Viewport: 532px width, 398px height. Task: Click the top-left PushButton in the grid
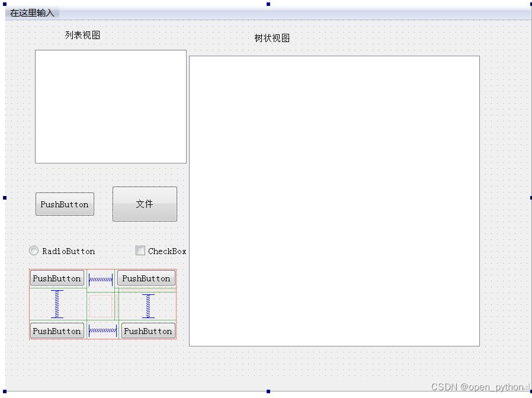tap(57, 278)
